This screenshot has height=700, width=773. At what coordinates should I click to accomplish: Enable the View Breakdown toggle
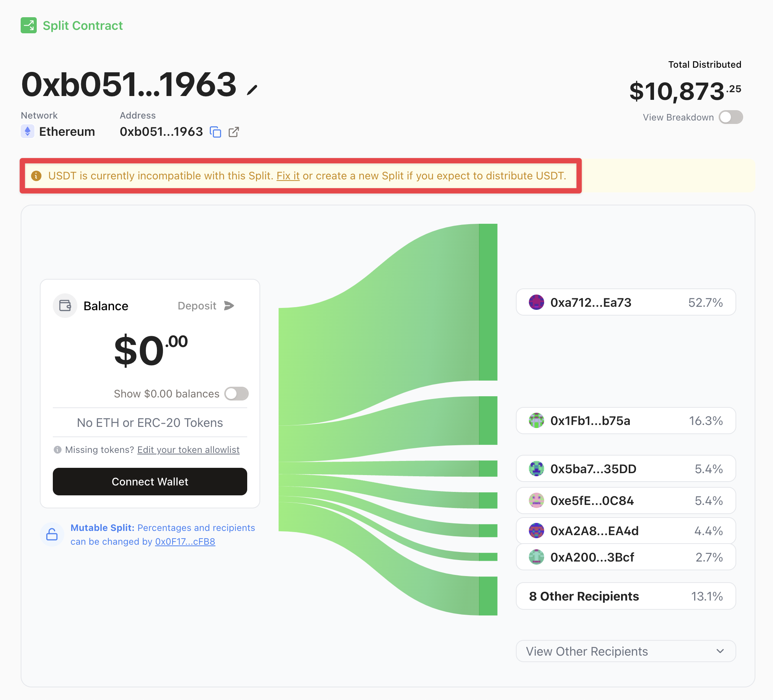pos(731,117)
